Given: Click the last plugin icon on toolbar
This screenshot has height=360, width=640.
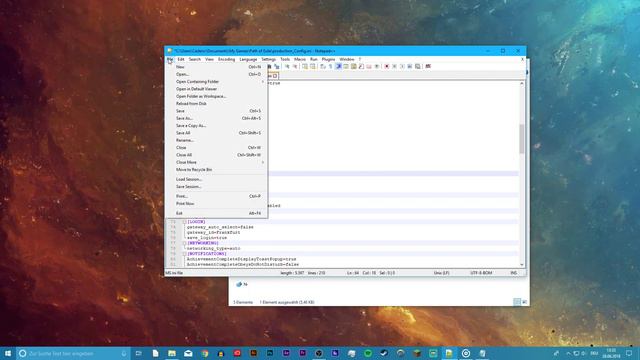Looking at the screenshot, I should (428, 66).
